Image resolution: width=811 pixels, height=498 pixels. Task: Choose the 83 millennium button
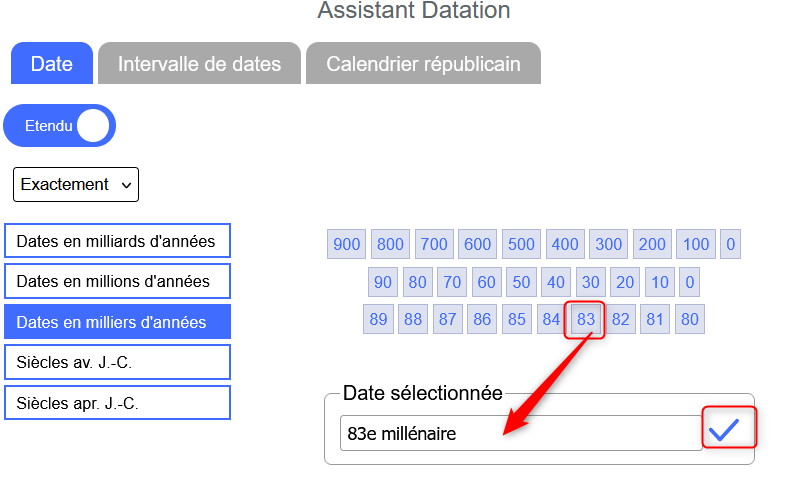[586, 320]
